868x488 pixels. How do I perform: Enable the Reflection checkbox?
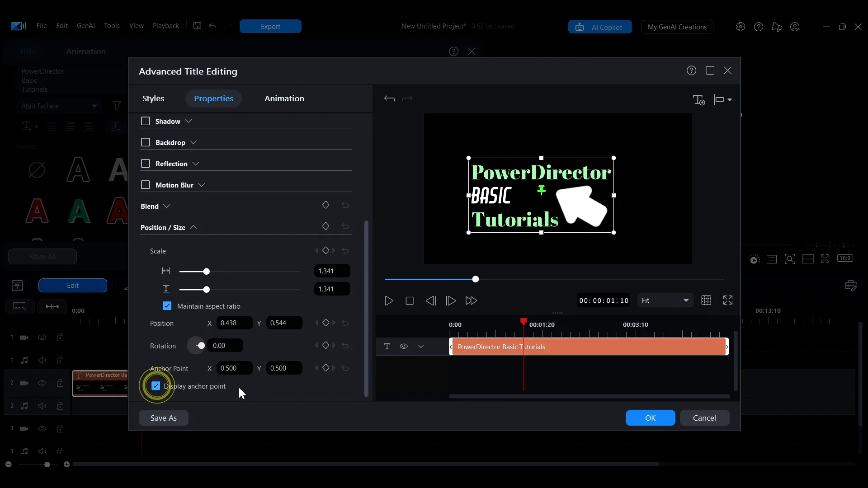coord(145,164)
